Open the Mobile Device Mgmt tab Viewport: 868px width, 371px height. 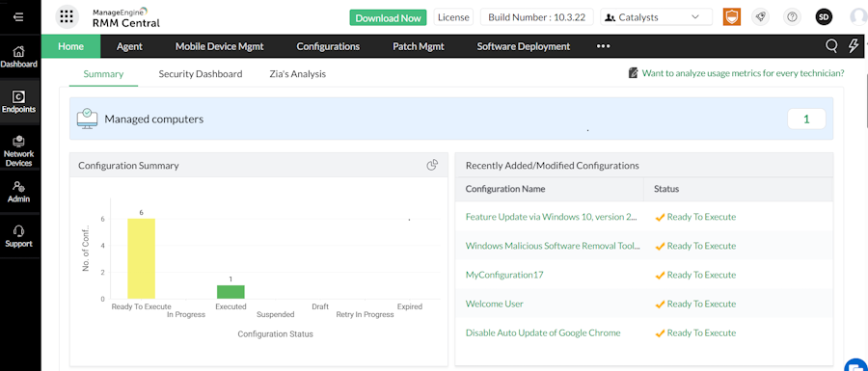click(x=219, y=46)
